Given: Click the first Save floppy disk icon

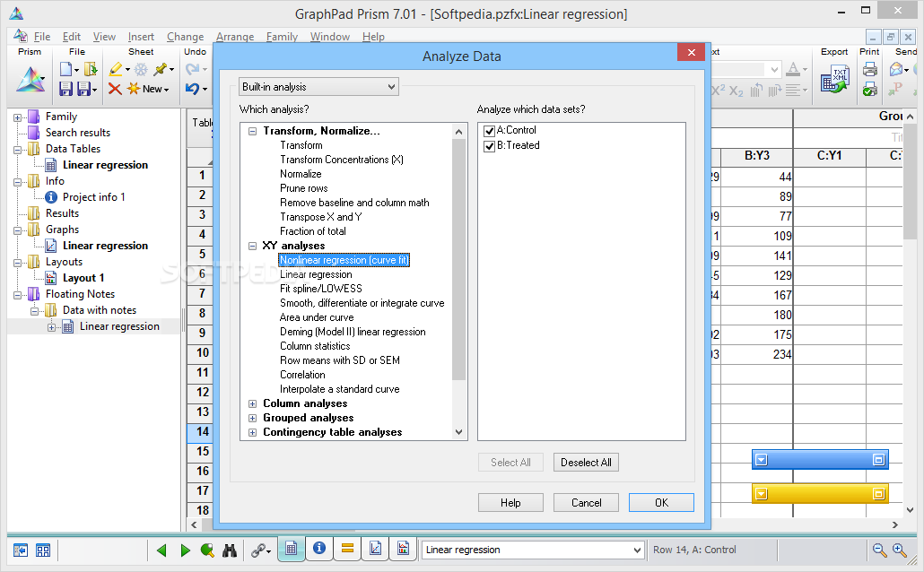Looking at the screenshot, I should (66, 89).
